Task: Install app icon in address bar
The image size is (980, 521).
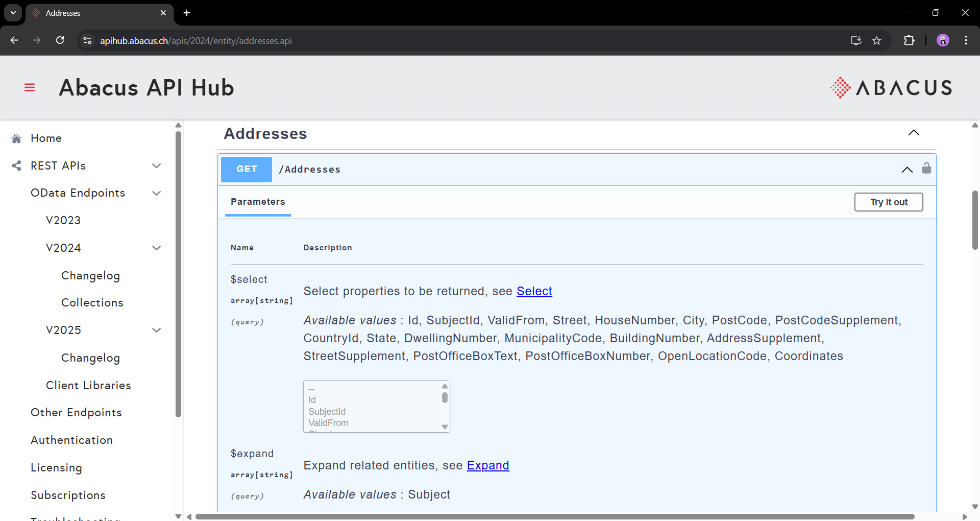Action: click(856, 40)
